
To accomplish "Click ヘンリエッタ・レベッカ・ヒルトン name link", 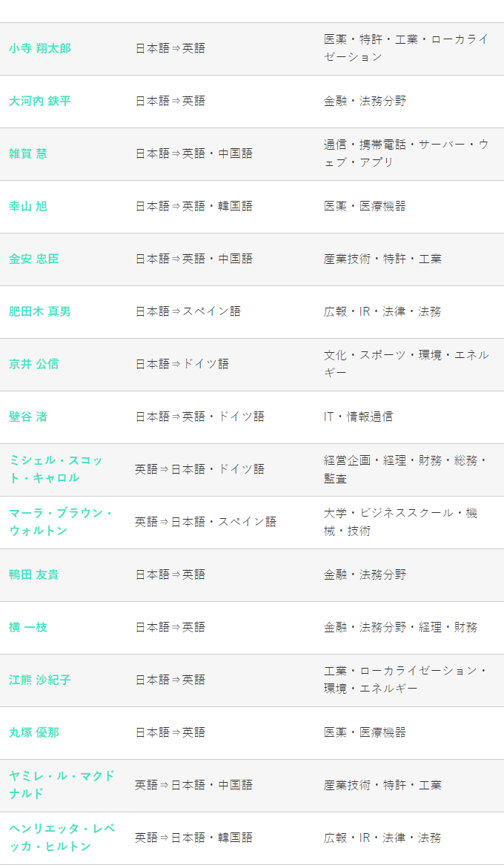I will 62,838.
